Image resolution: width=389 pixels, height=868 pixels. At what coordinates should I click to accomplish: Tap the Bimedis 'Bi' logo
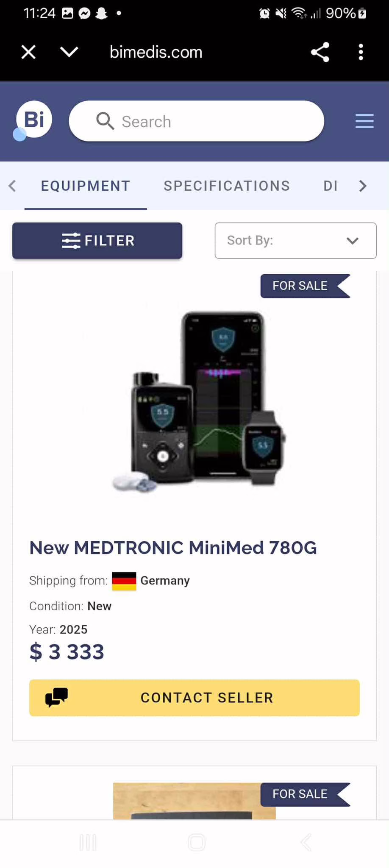coord(34,120)
